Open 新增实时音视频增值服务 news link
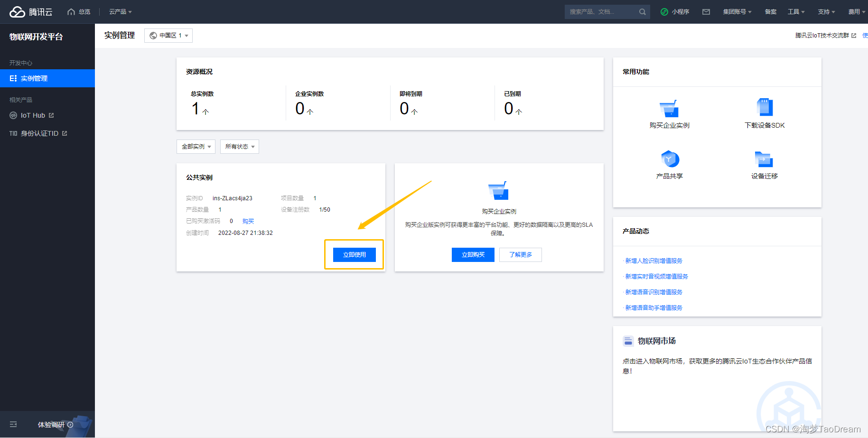Screen dimensions: 868x438 [656, 277]
